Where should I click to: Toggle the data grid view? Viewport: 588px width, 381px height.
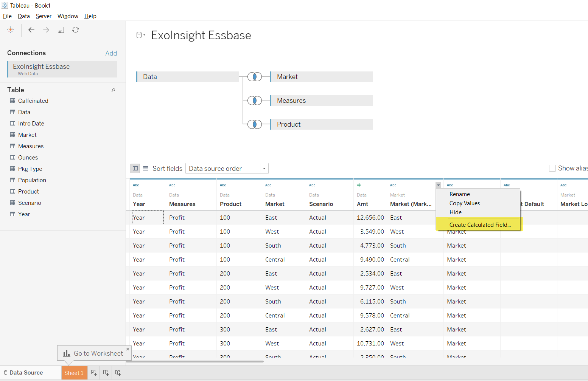coord(135,168)
